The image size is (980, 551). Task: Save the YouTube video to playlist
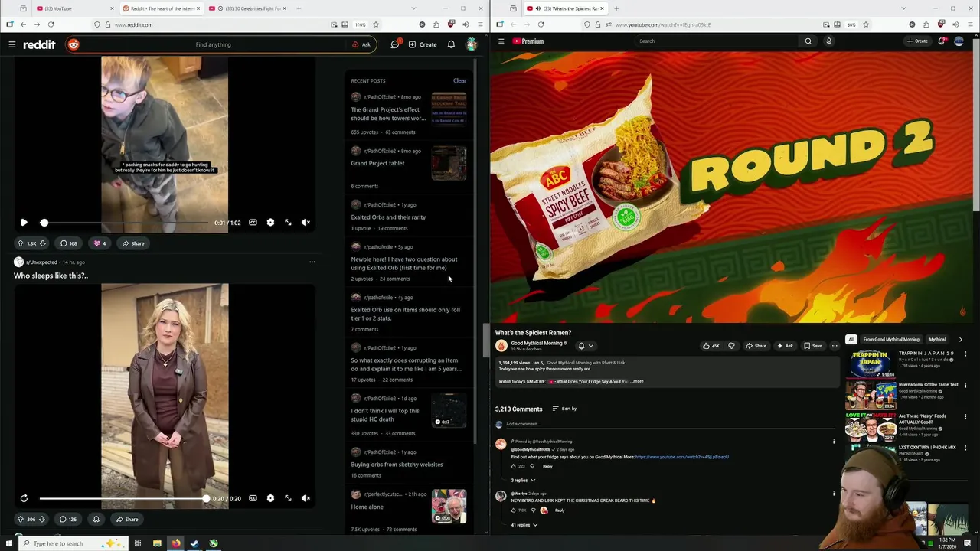[x=812, y=346]
